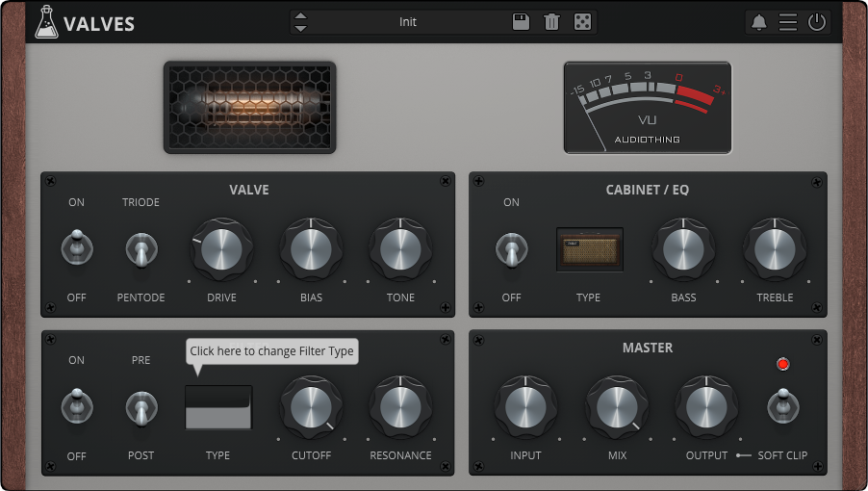
Task: Click the BASS knob
Action: 683,249
